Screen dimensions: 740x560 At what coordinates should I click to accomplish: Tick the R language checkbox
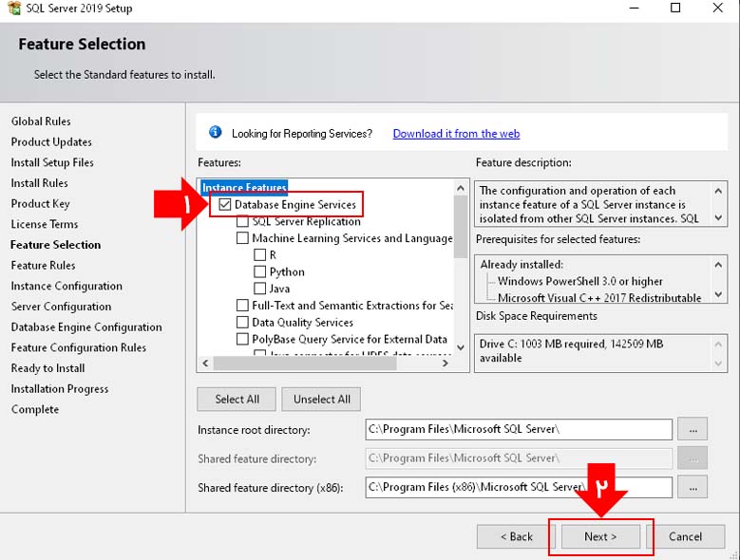coord(259,255)
